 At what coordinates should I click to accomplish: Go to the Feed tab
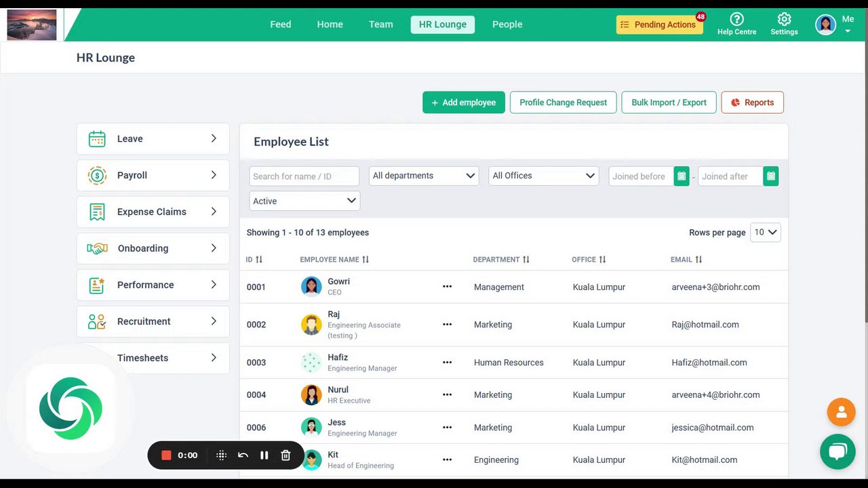pyautogui.click(x=281, y=24)
